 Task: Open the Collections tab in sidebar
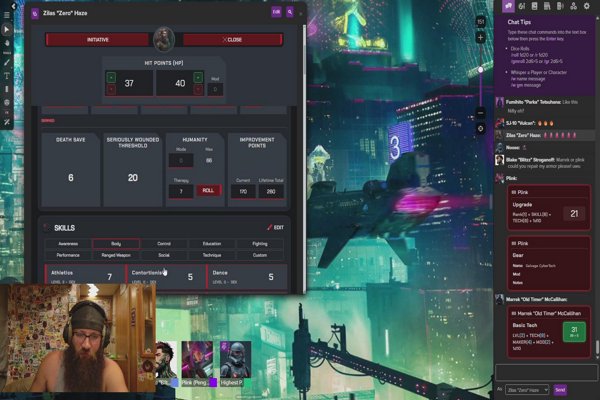click(573, 6)
